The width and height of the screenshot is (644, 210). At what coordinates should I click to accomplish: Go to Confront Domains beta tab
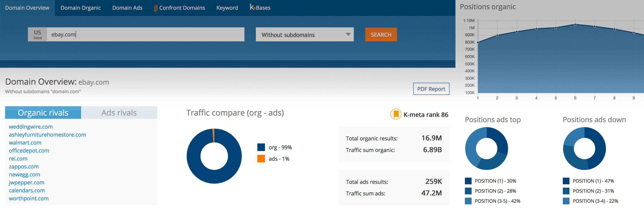179,8
